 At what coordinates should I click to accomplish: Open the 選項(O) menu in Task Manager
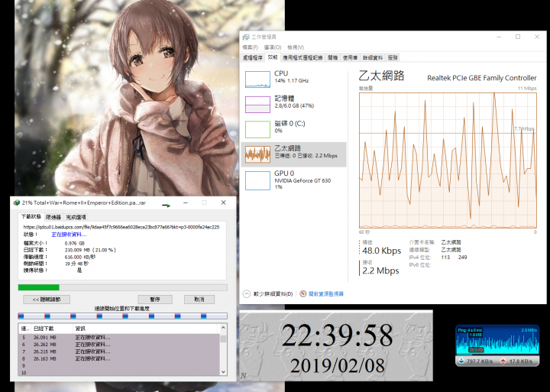coord(273,47)
